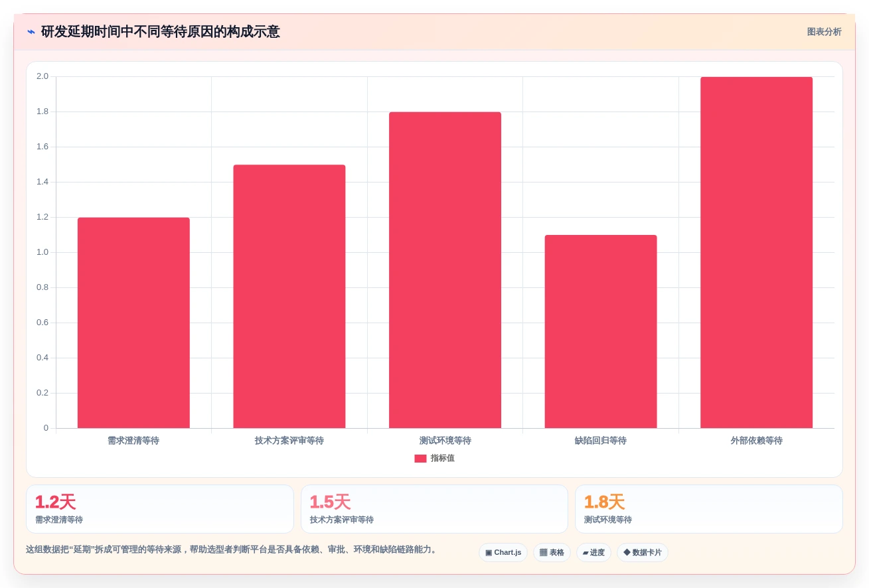
Task: Open the 1.8天 测试环境等待 data card
Action: (709, 509)
